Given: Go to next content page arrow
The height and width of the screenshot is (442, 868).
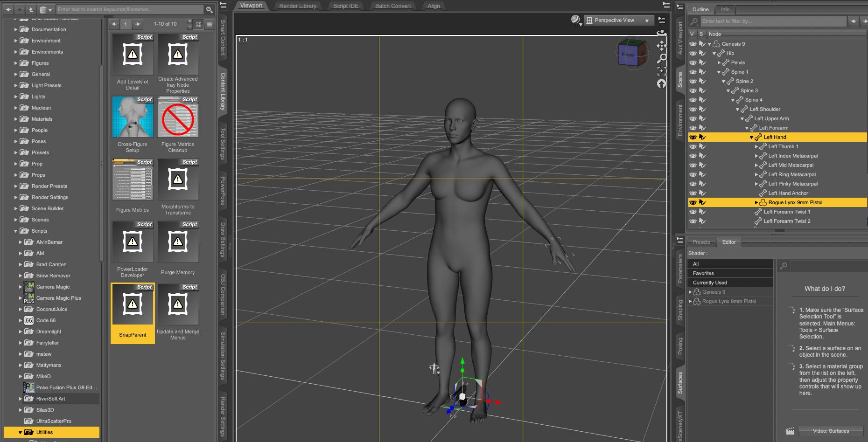Looking at the screenshot, I should [137, 24].
